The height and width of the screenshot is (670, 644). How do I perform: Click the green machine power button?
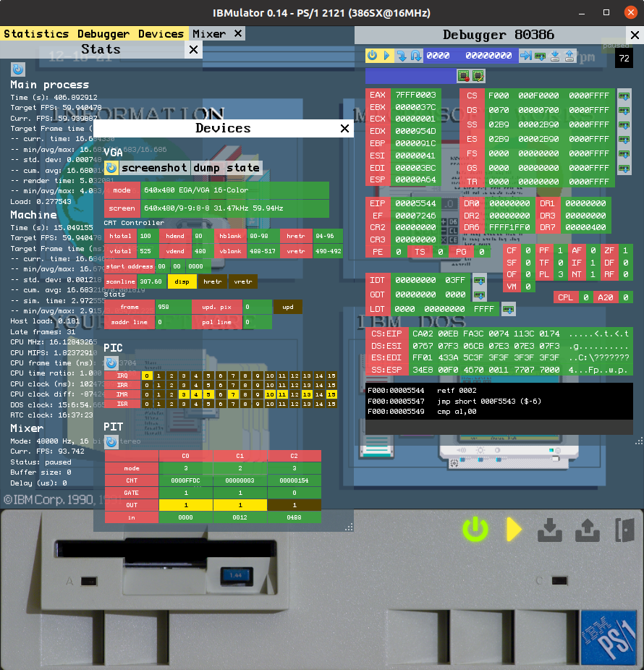point(475,530)
